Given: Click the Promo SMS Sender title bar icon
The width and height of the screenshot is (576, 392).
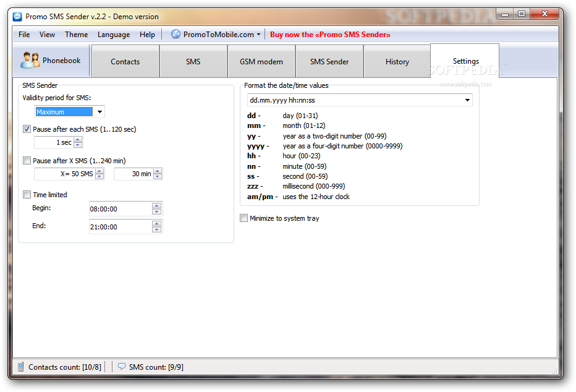Looking at the screenshot, I should (17, 17).
